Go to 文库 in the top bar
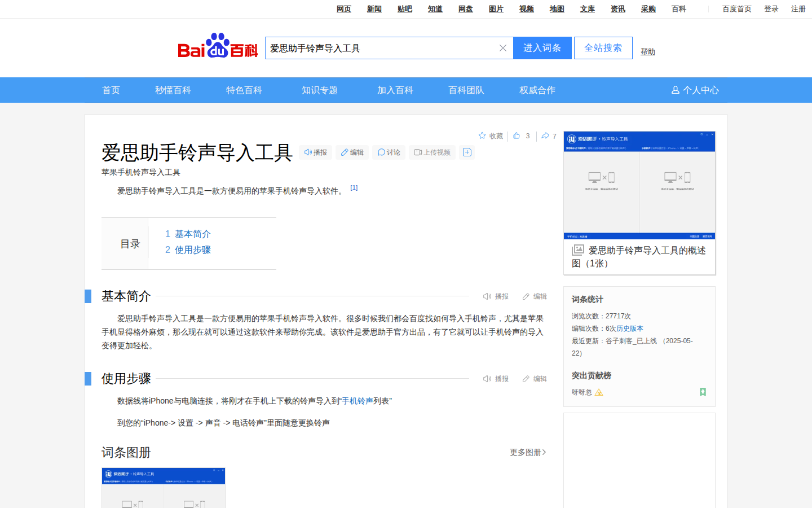Viewport: 812px width, 508px height. (588, 9)
